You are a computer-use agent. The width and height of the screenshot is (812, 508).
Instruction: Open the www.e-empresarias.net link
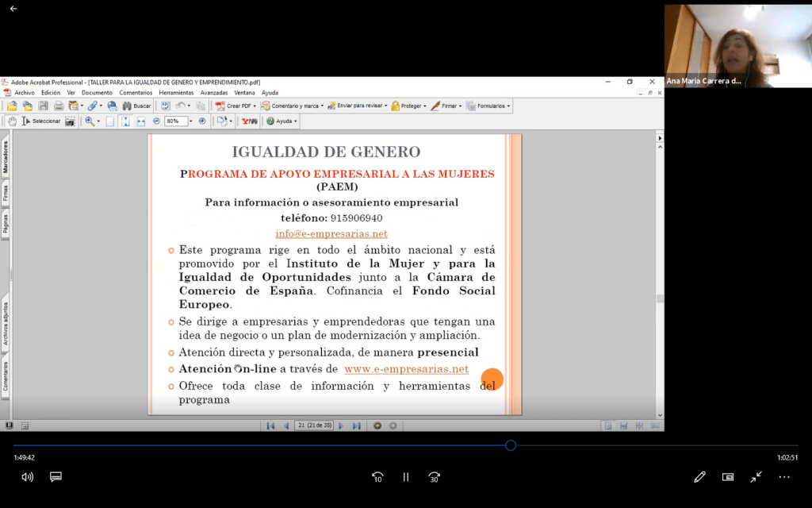pos(406,369)
